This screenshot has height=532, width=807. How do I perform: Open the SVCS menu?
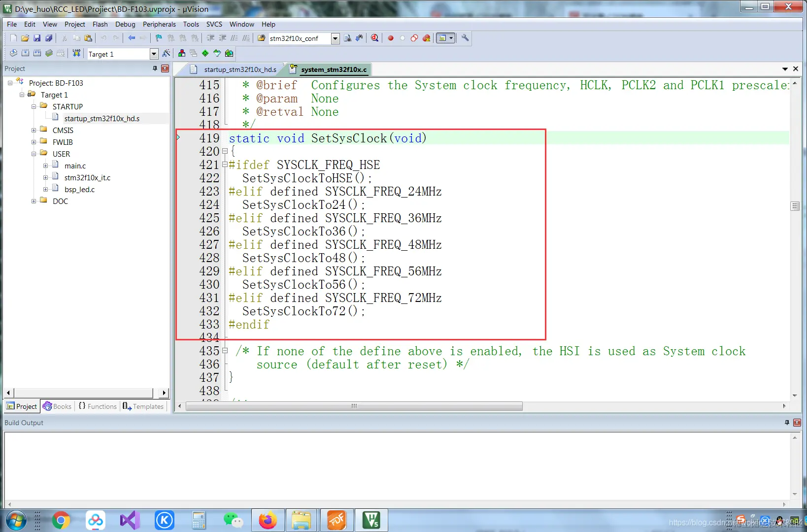click(x=214, y=24)
